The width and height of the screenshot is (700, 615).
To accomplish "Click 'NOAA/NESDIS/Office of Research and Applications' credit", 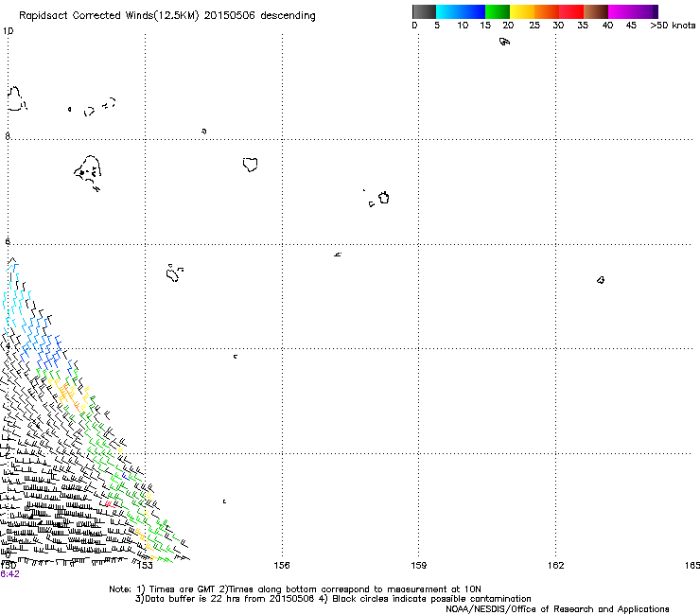I will point(557,609).
